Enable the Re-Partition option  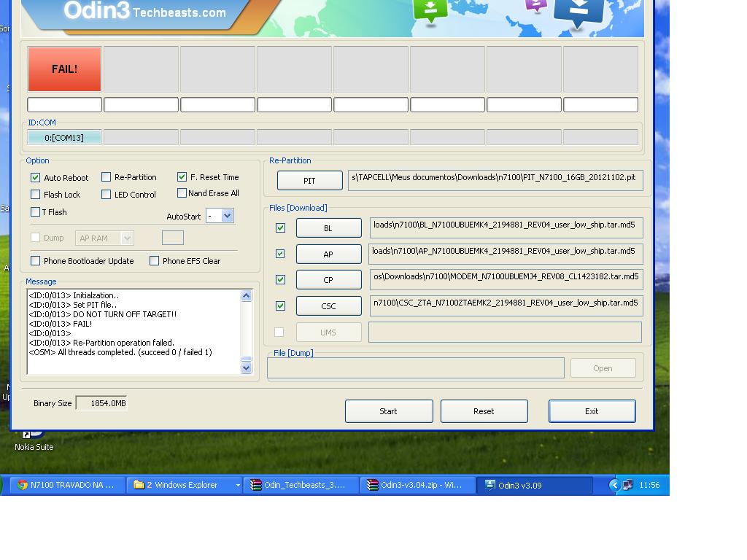107,177
